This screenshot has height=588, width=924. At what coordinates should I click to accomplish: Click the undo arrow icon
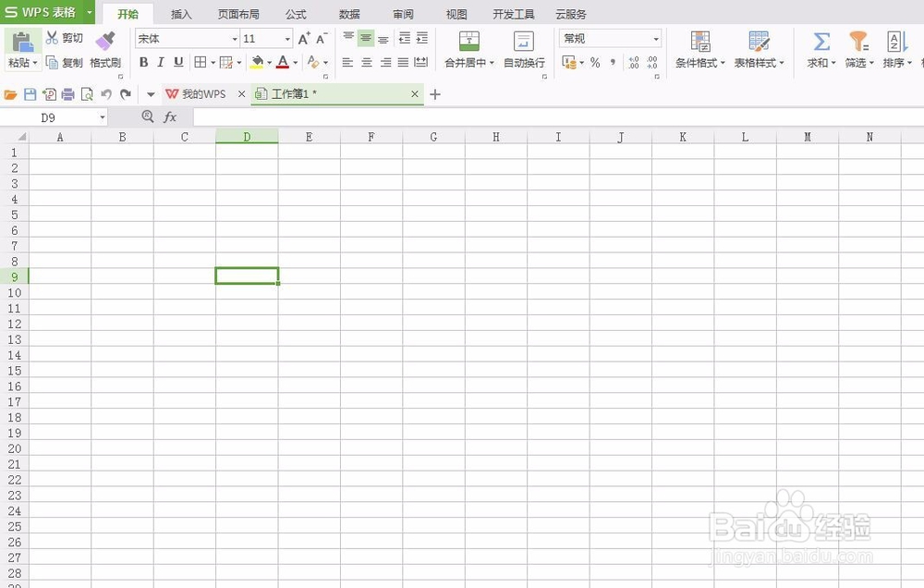click(106, 94)
